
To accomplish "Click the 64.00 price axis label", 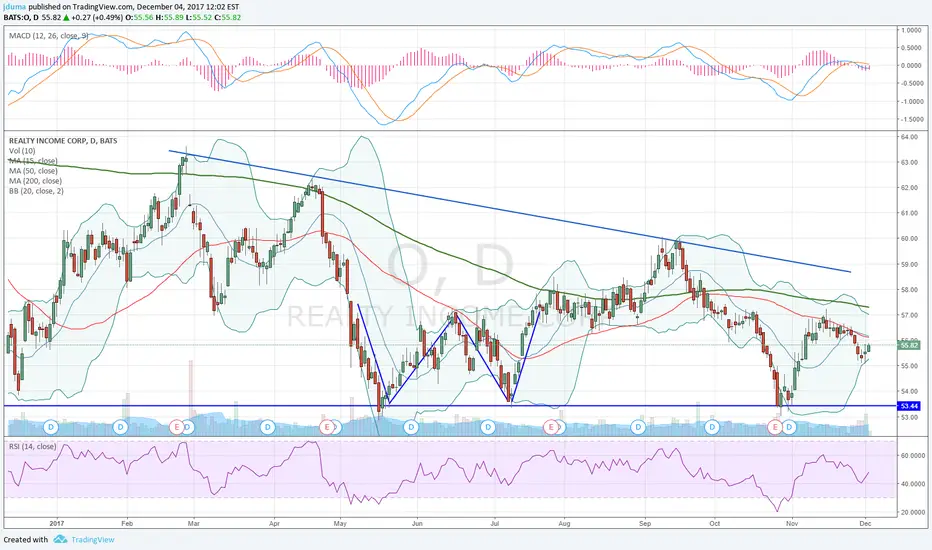I will [910, 137].
